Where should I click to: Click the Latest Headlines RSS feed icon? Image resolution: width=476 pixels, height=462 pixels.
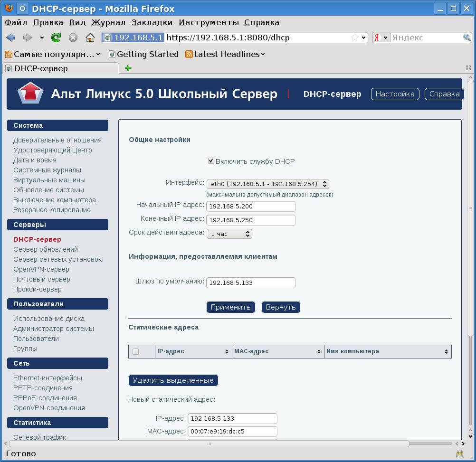pyautogui.click(x=189, y=54)
